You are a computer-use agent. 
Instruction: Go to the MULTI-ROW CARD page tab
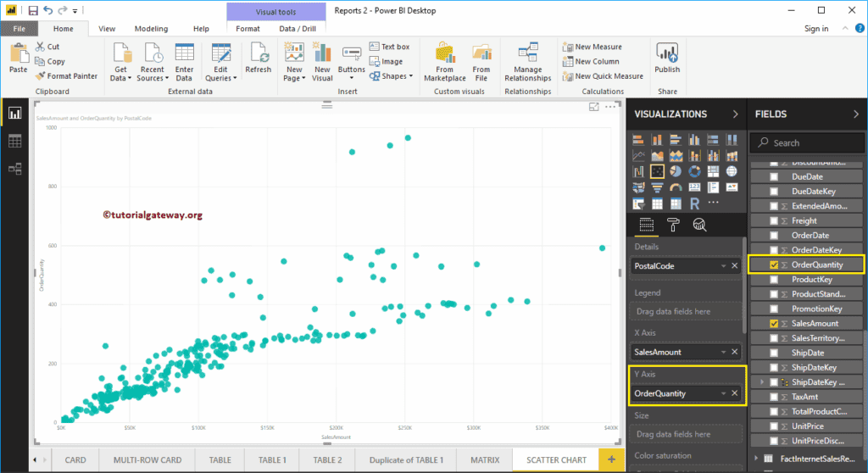147,459
